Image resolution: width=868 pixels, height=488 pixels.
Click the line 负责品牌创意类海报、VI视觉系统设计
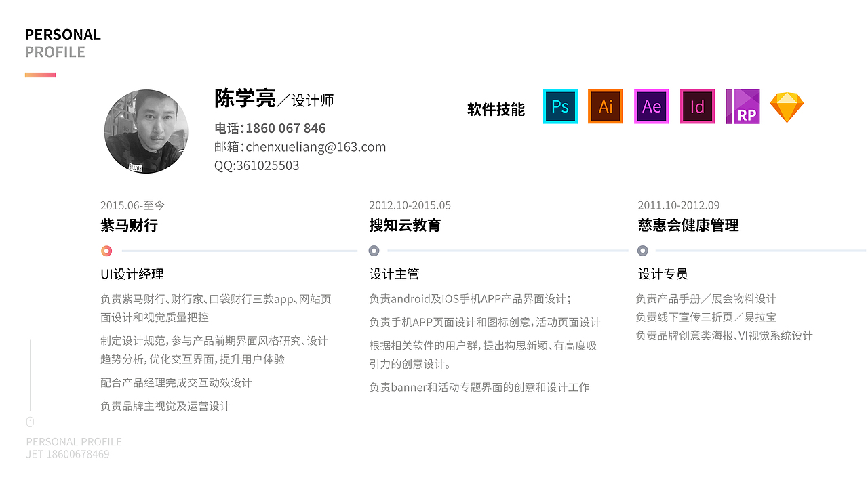click(x=724, y=335)
